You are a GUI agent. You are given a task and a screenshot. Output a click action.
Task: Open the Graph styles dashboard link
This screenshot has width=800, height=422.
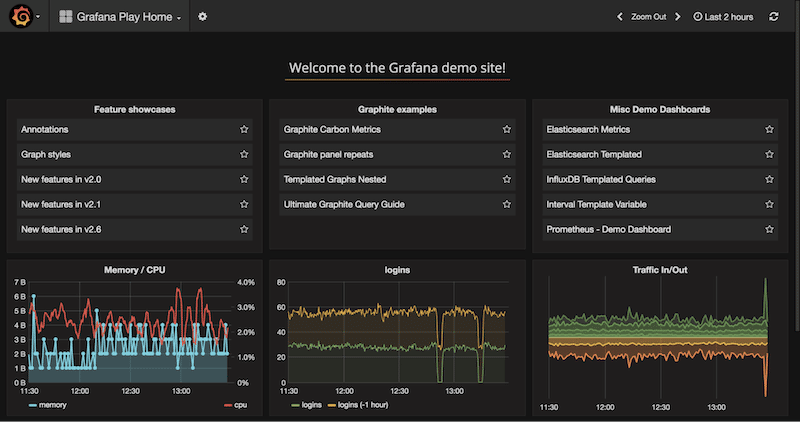[x=46, y=155]
